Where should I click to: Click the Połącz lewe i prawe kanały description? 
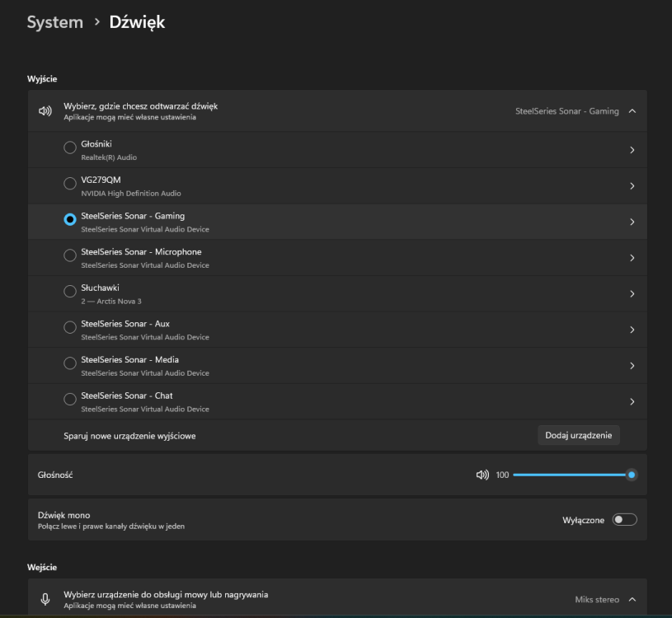(x=111, y=527)
